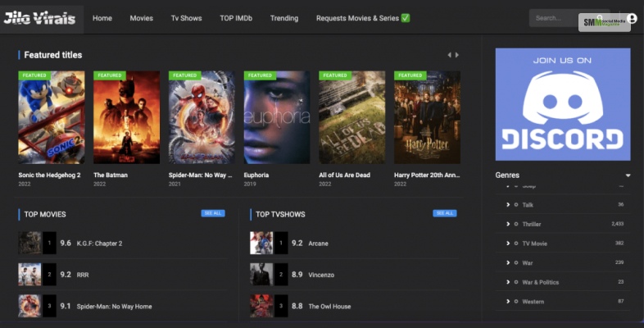Image resolution: width=644 pixels, height=328 pixels.
Task: Click See All for Top TVShows
Action: pos(445,213)
